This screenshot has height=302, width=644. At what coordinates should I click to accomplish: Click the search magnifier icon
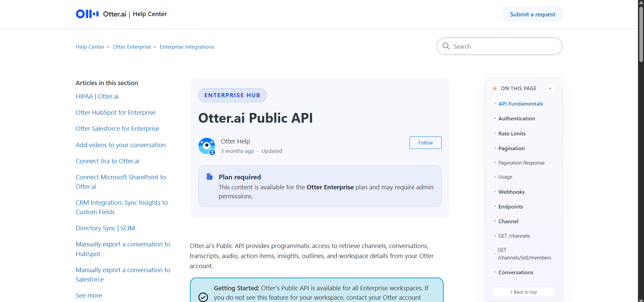point(446,46)
